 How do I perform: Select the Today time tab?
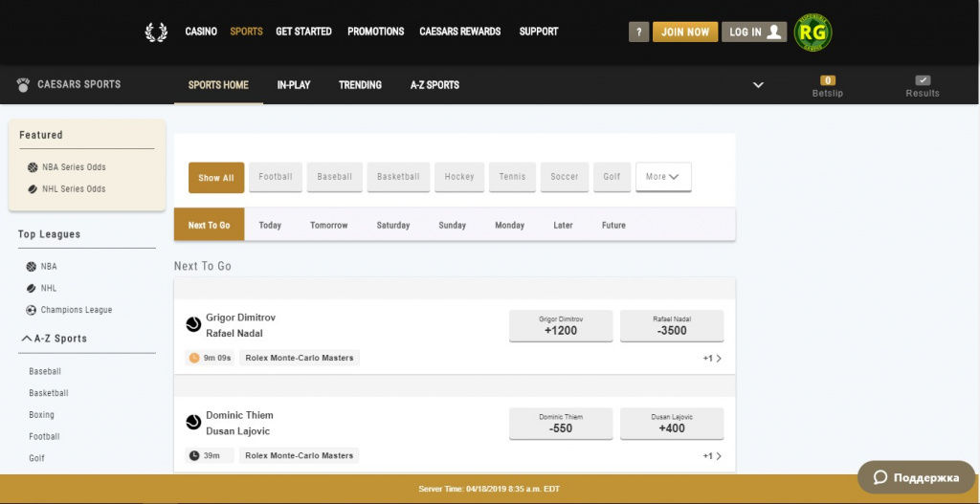pyautogui.click(x=270, y=225)
